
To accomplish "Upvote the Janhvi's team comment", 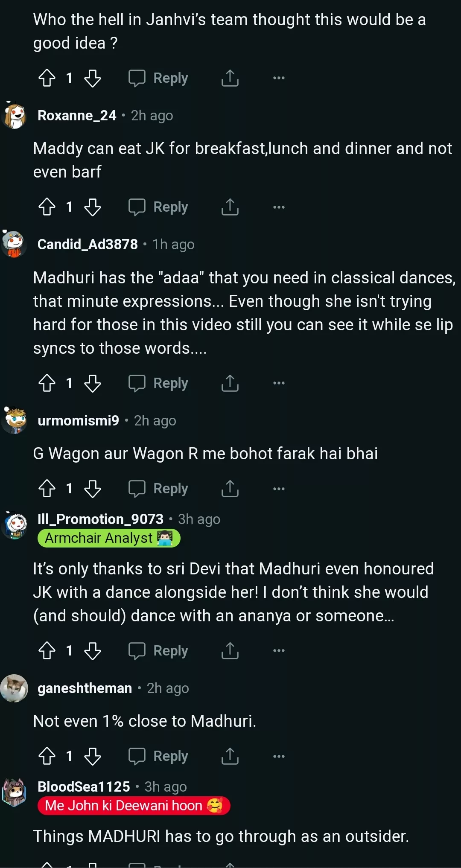I will click(x=47, y=78).
